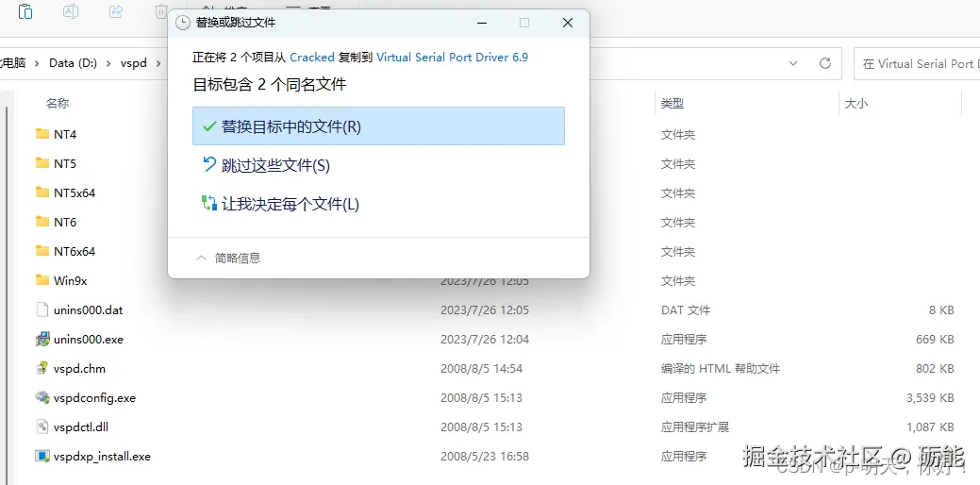Click the 8 KB size of unins000.dat
Image resolution: width=980 pixels, height=485 pixels.
click(x=940, y=310)
